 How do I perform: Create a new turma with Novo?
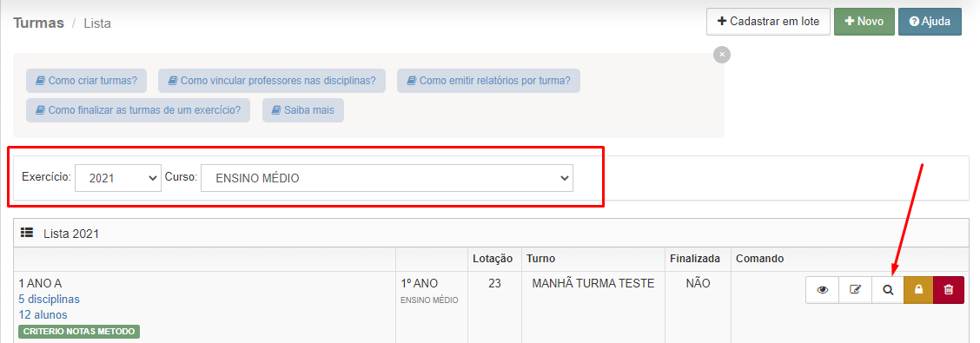point(864,21)
